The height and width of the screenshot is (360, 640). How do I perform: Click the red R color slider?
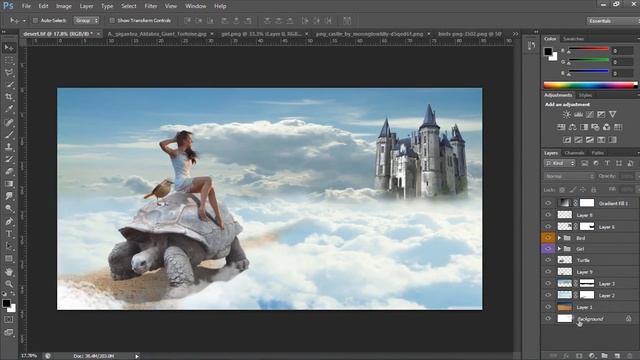pos(588,49)
